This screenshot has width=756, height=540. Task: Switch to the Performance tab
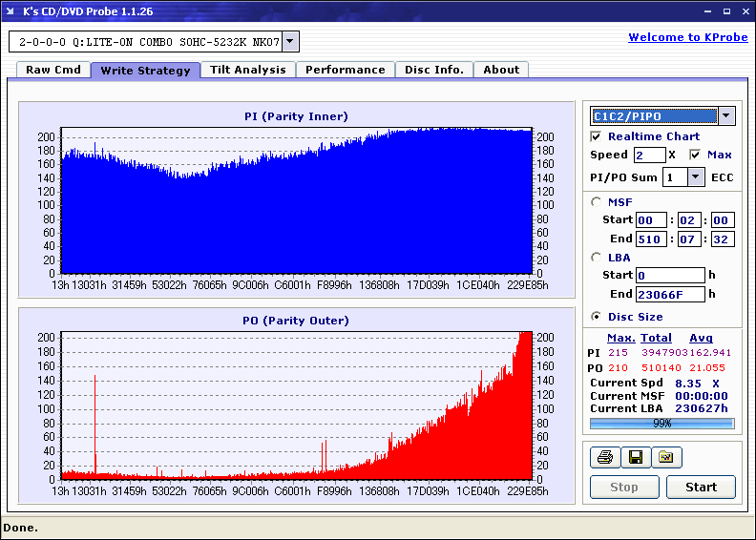tap(346, 70)
